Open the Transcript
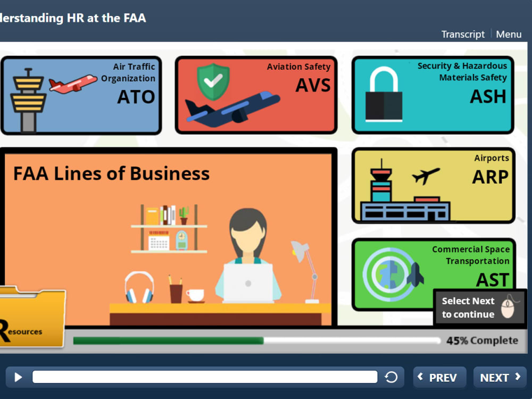The width and height of the screenshot is (532, 399). (x=463, y=34)
